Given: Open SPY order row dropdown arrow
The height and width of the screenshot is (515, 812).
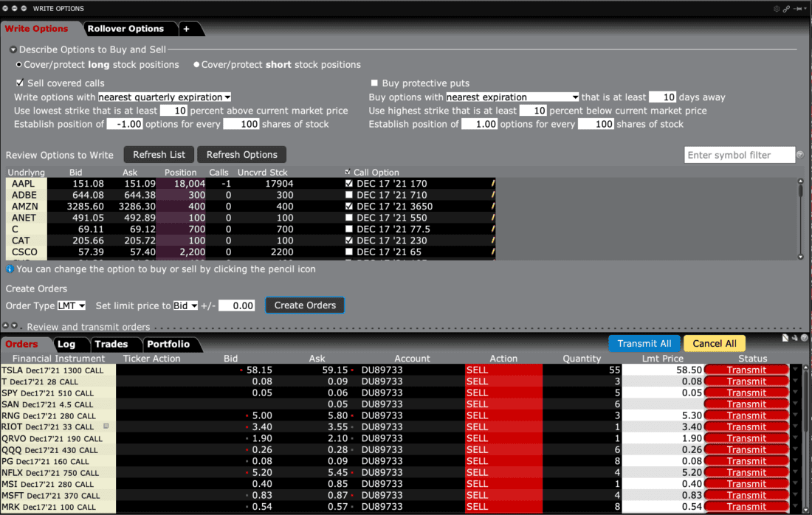Looking at the screenshot, I should 796,393.
